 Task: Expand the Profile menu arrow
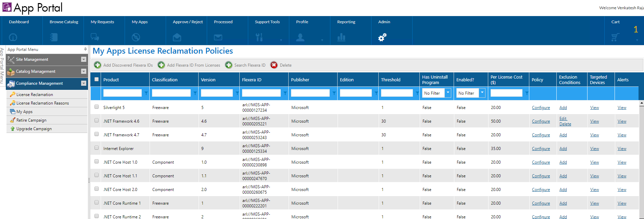(322, 40)
